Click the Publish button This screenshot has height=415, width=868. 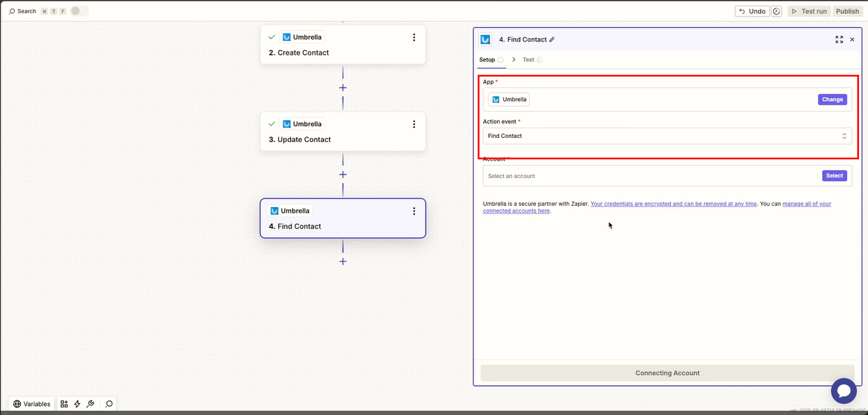point(847,11)
